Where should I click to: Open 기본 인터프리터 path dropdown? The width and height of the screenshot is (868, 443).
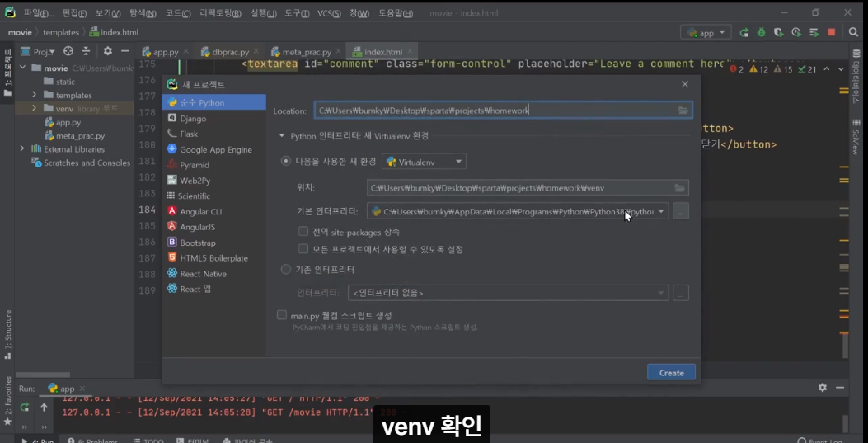click(661, 211)
